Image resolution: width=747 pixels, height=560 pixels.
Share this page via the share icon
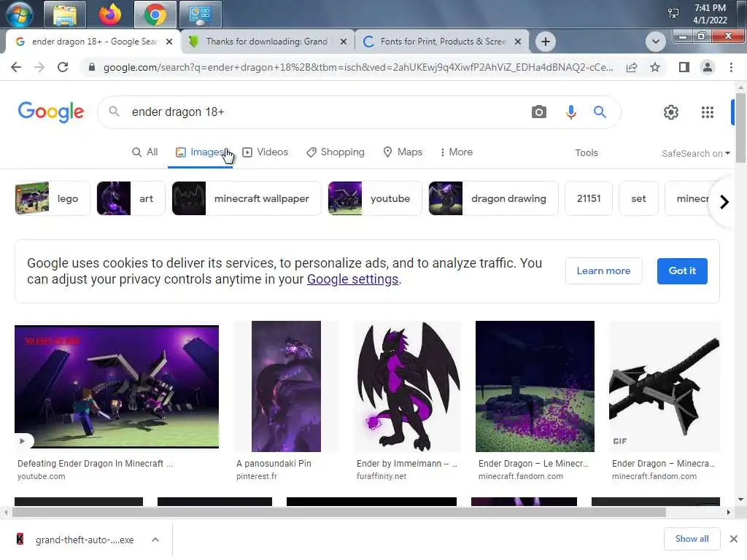pos(632,67)
